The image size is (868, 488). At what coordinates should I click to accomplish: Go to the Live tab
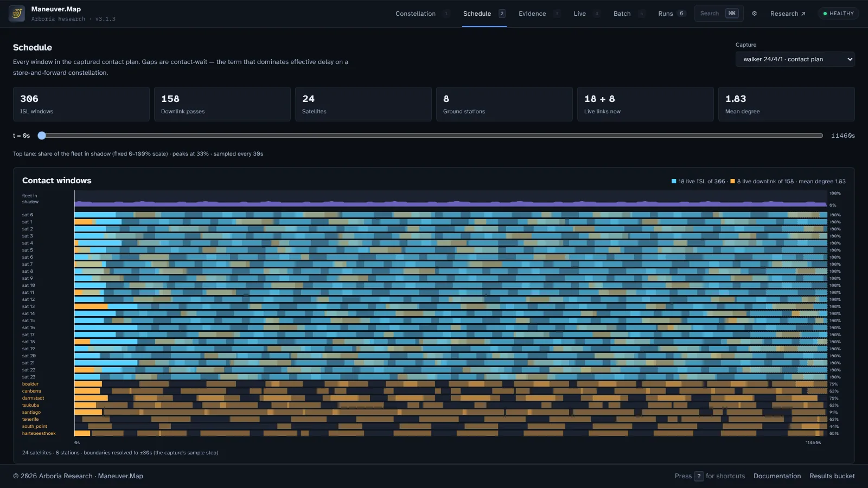(586, 14)
